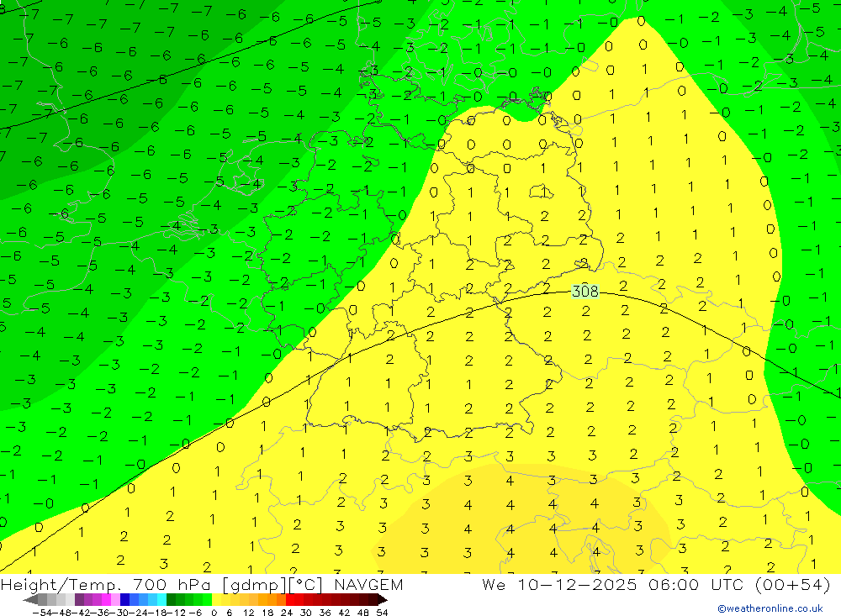841x616 pixels.
Task: Open the weatheronline.co.uk copyright link
Action: (x=770, y=608)
